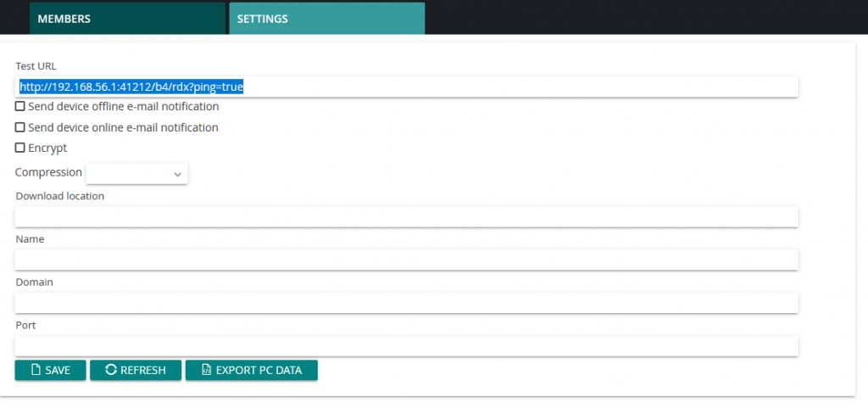Click the Encrypt label text
This screenshot has width=868, height=414.
click(47, 148)
